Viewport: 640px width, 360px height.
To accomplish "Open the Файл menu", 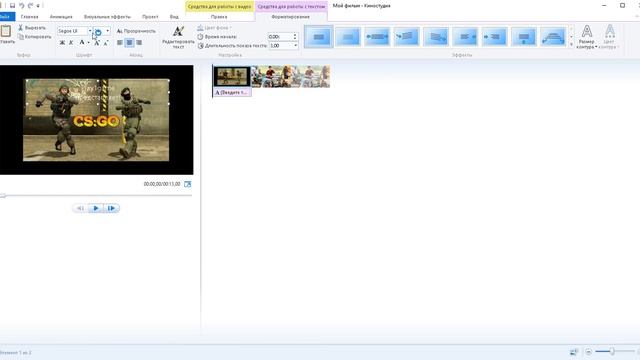I will click(x=6, y=17).
